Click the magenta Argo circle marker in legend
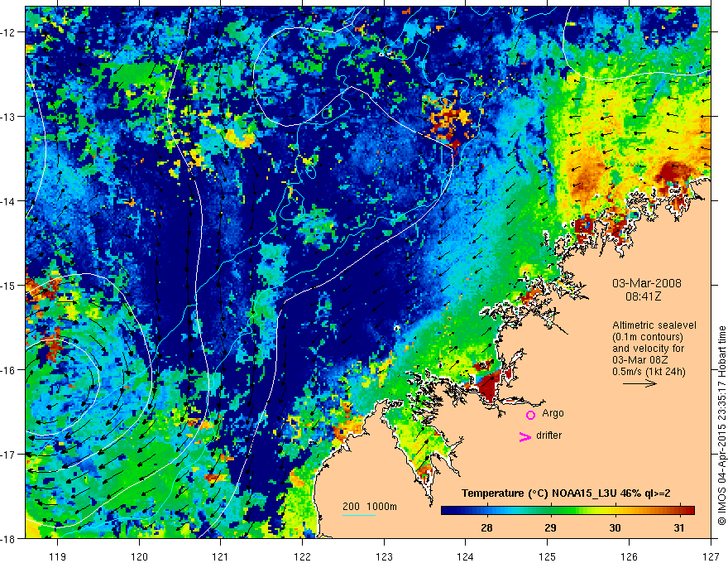Image resolution: width=728 pixels, height=563 pixels. pyautogui.click(x=530, y=415)
